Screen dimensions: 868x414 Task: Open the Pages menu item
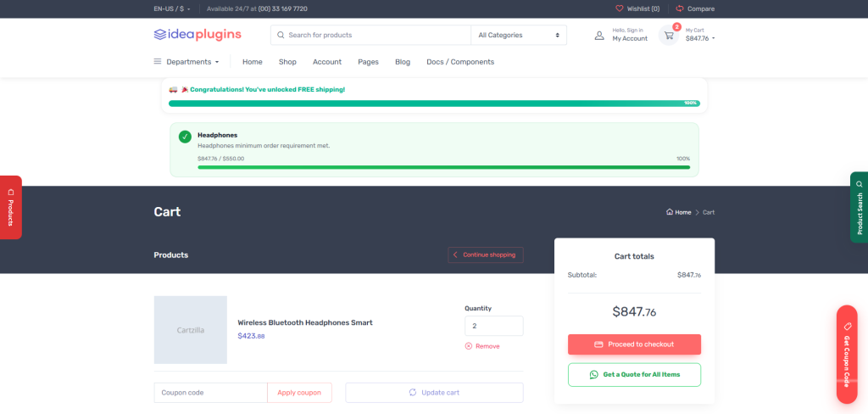368,62
